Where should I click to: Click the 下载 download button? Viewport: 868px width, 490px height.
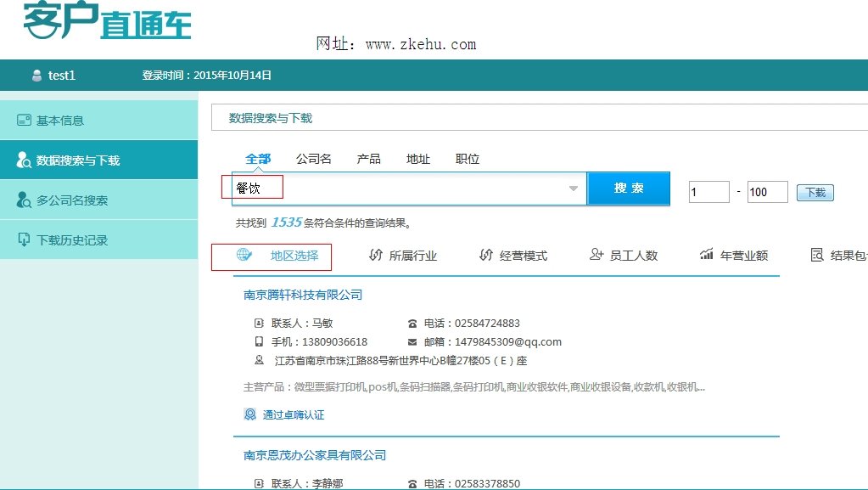click(x=814, y=193)
